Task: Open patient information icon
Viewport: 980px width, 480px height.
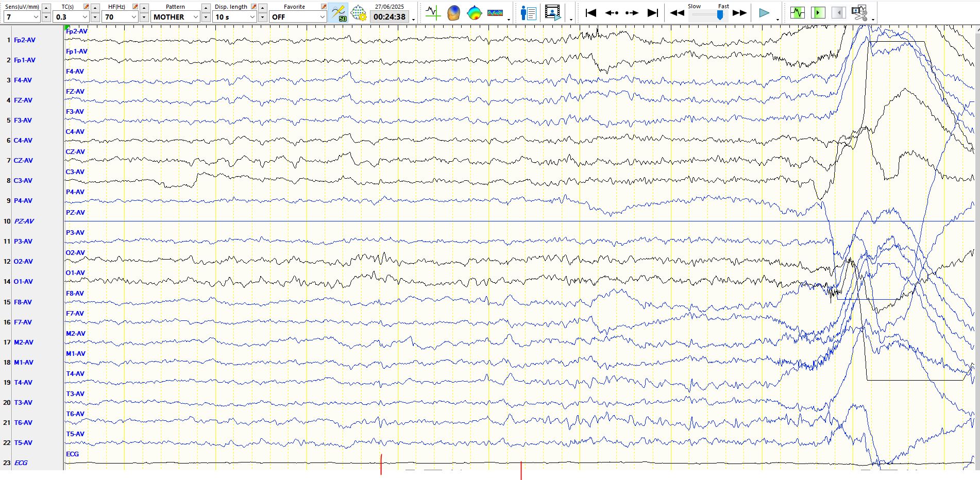Action: 528,13
